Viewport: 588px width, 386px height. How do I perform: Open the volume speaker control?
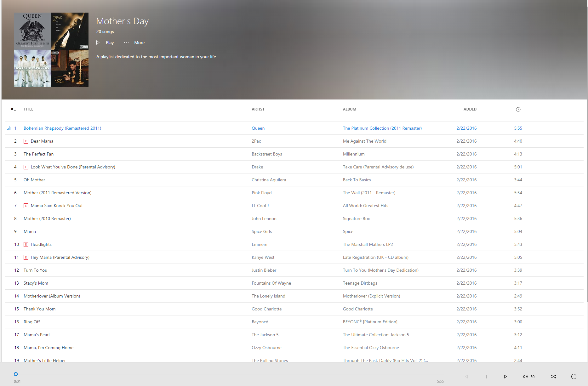tap(525, 377)
